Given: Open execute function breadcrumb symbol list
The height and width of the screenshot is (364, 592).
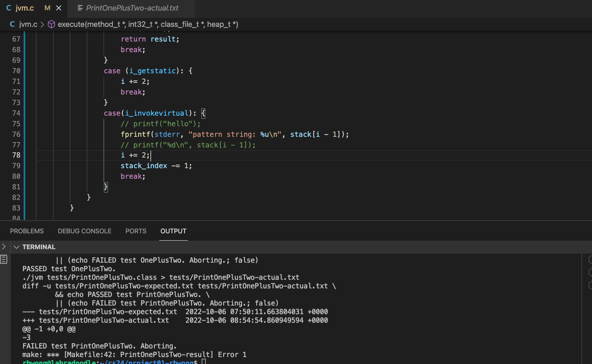Looking at the screenshot, I should (x=147, y=24).
